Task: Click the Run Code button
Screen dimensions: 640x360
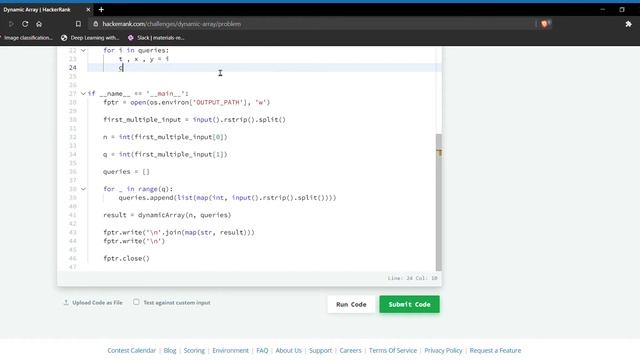Action: pyautogui.click(x=351, y=304)
